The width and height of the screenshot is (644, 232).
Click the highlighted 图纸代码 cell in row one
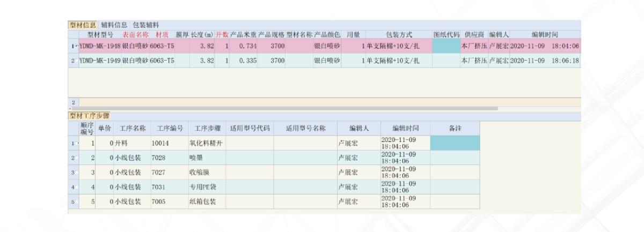[x=446, y=47]
